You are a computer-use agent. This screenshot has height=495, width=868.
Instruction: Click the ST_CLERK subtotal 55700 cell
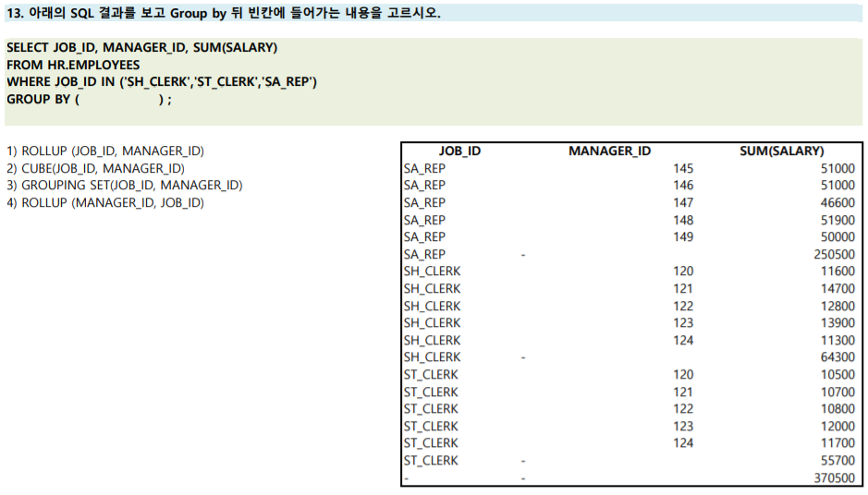pos(837,461)
